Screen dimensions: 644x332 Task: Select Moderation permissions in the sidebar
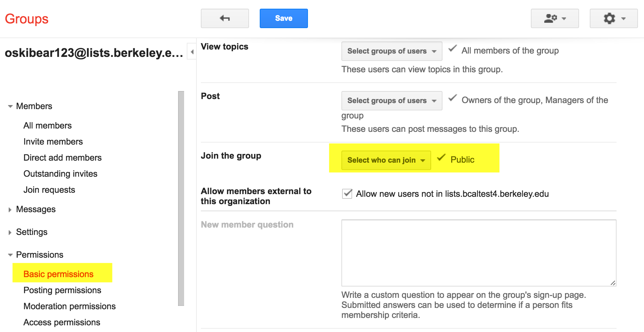(x=69, y=306)
